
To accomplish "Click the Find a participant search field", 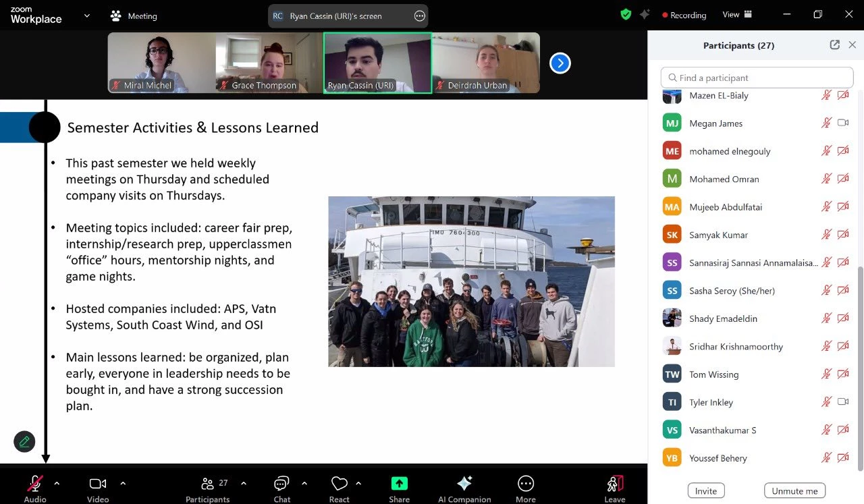I will click(757, 78).
